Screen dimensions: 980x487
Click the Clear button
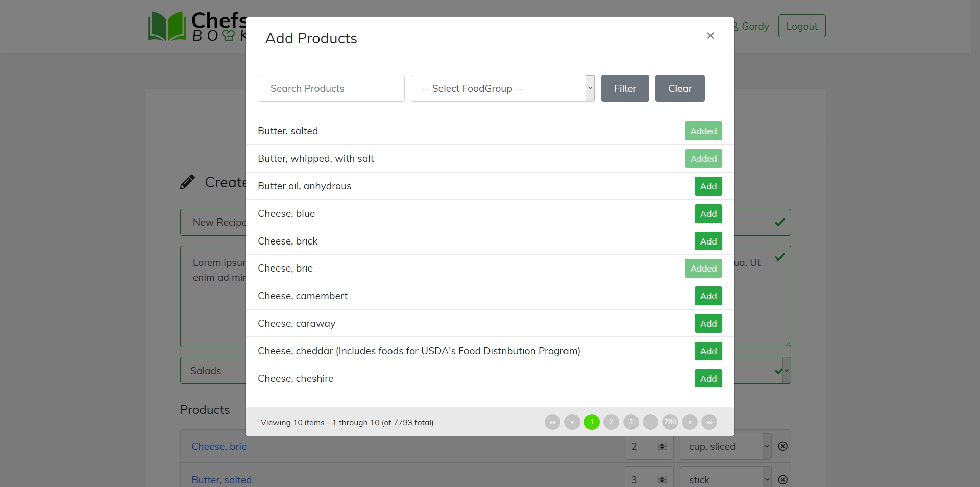[680, 88]
